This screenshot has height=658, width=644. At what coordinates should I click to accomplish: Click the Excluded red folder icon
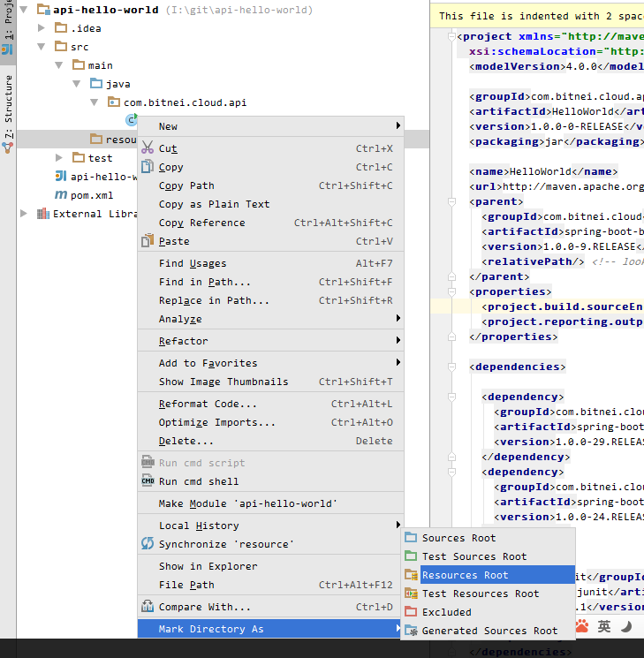[x=411, y=612]
